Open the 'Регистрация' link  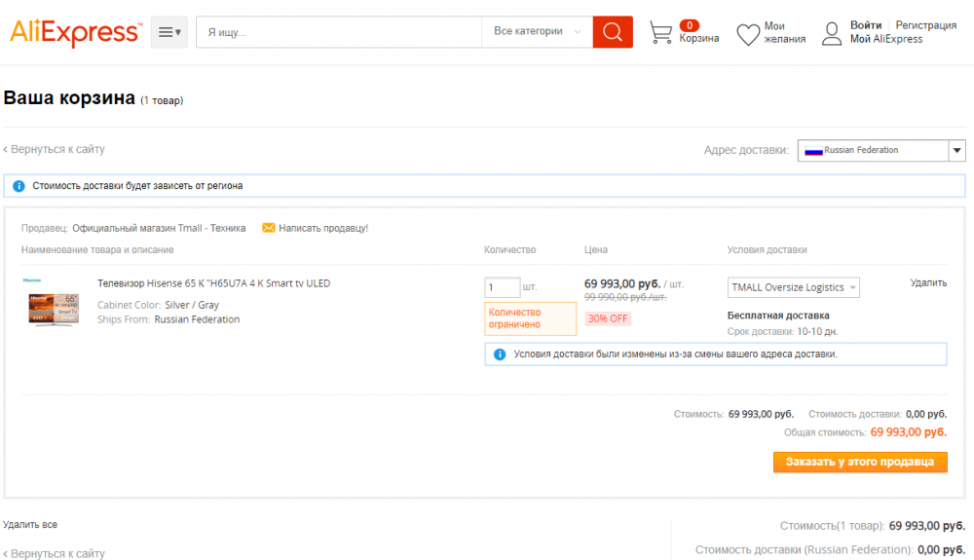click(x=925, y=25)
